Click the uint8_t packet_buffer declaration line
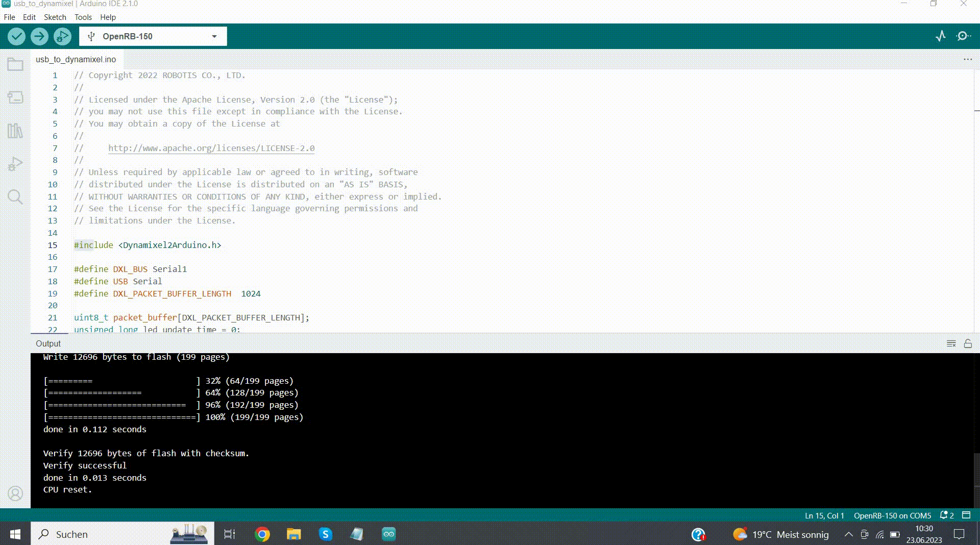 tap(192, 317)
